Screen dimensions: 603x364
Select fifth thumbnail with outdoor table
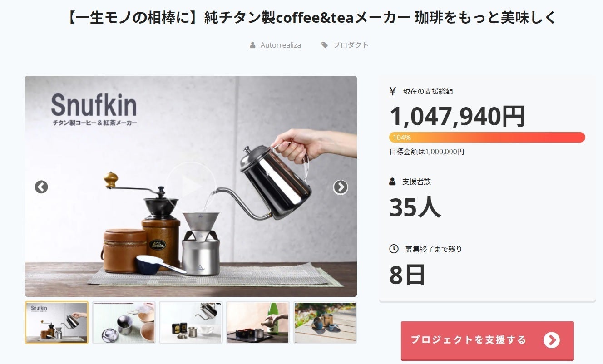click(x=325, y=323)
